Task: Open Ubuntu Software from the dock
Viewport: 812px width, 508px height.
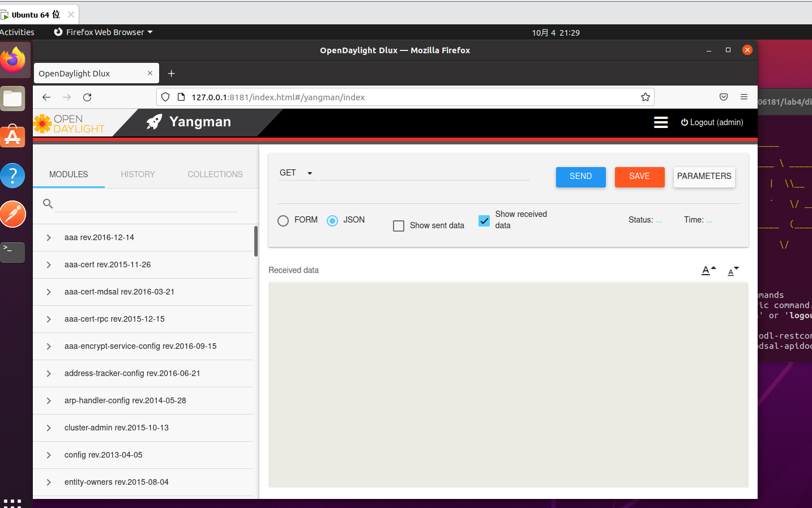Action: click(x=12, y=136)
